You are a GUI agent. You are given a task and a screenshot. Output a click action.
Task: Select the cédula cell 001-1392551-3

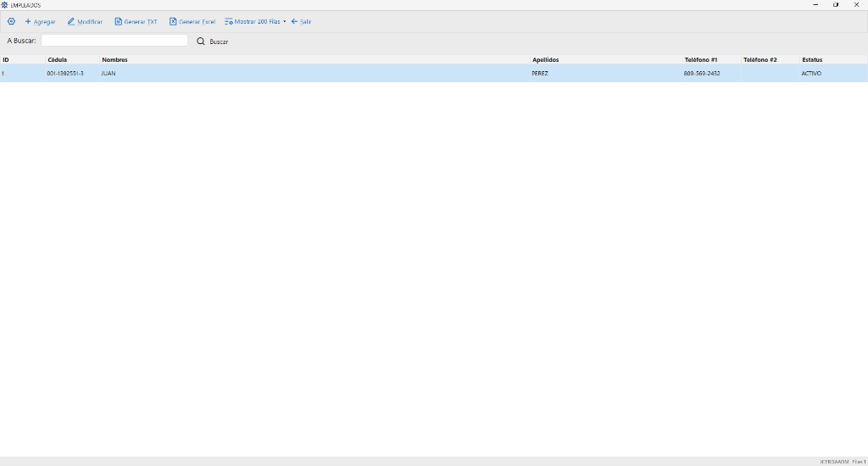[73, 73]
